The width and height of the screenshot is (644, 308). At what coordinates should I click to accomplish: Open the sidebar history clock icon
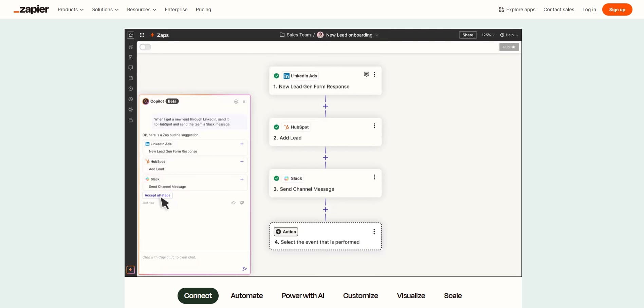[x=131, y=89]
